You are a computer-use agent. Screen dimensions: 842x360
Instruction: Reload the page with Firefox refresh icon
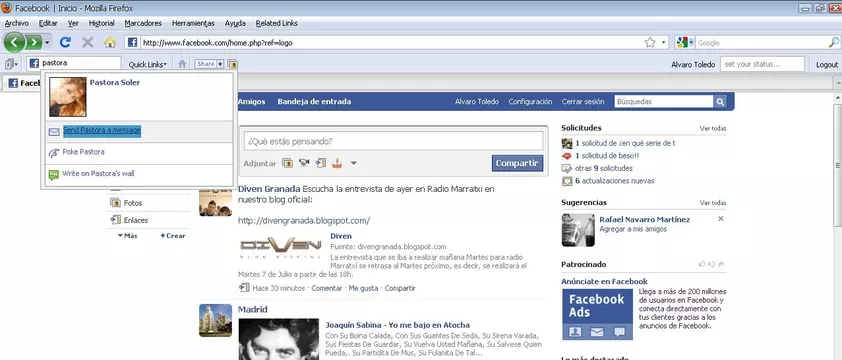[65, 42]
